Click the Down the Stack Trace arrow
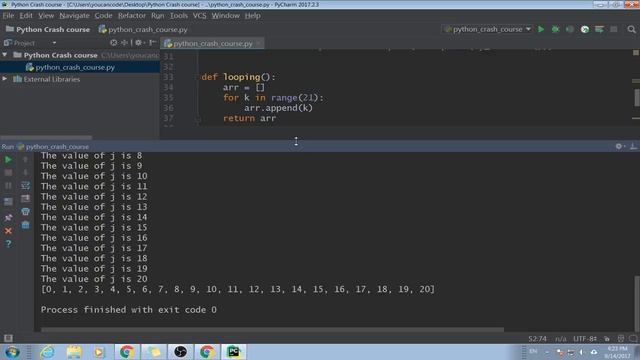This screenshot has height=360, width=640. (25, 173)
